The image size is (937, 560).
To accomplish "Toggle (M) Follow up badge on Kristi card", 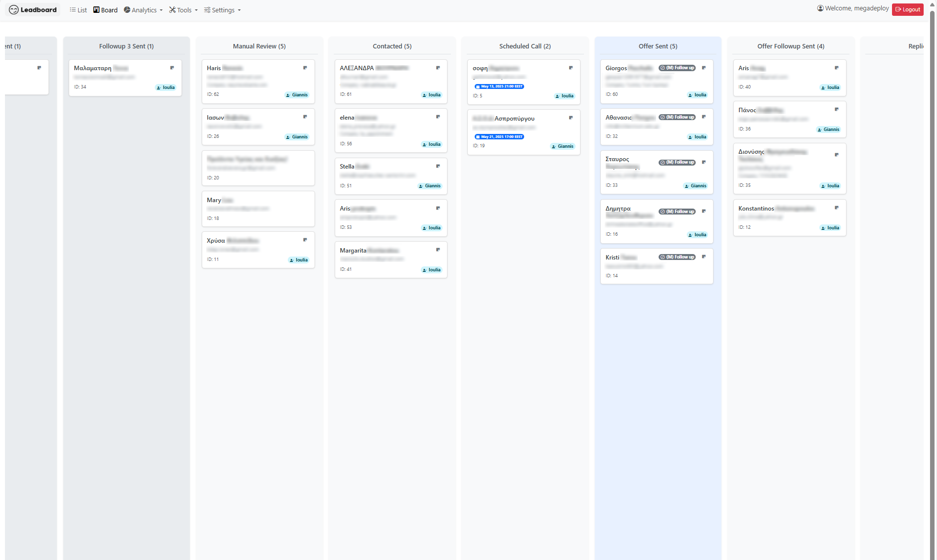I will 677,257.
